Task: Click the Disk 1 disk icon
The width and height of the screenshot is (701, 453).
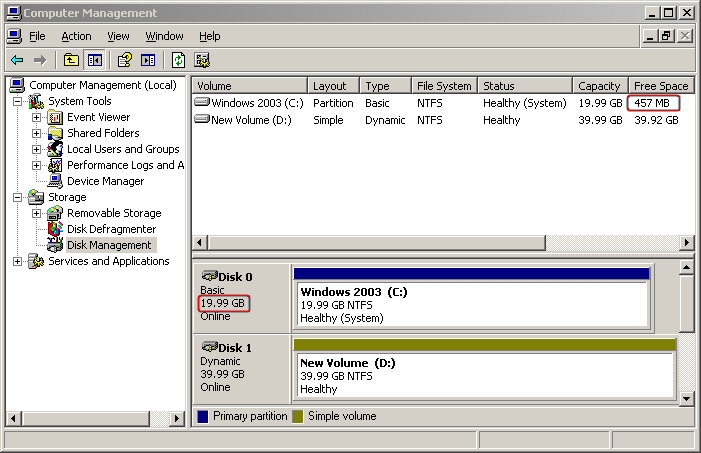Action: click(209, 346)
